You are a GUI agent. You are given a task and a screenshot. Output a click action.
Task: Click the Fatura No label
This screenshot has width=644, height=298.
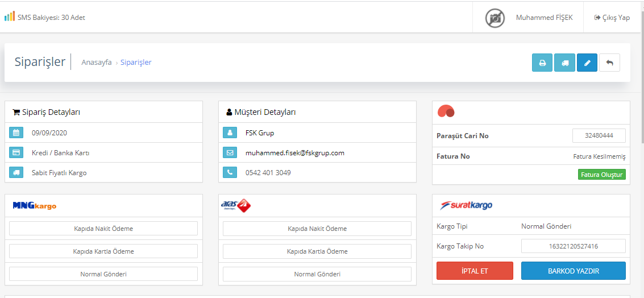point(453,156)
